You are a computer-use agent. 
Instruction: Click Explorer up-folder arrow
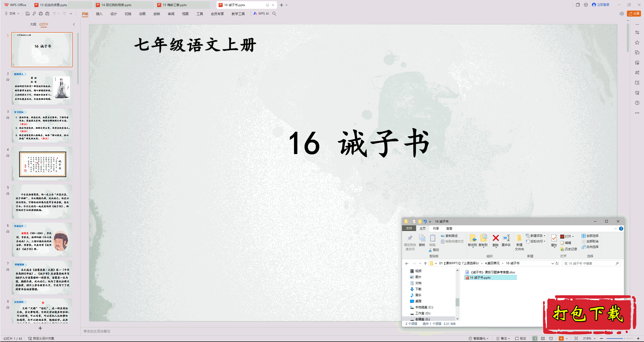[x=425, y=264]
